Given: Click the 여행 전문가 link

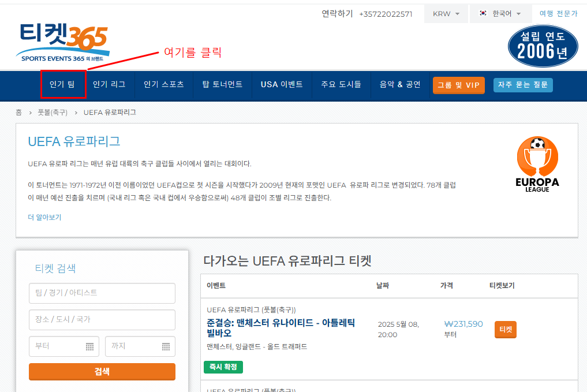Looking at the screenshot, I should pos(558,14).
